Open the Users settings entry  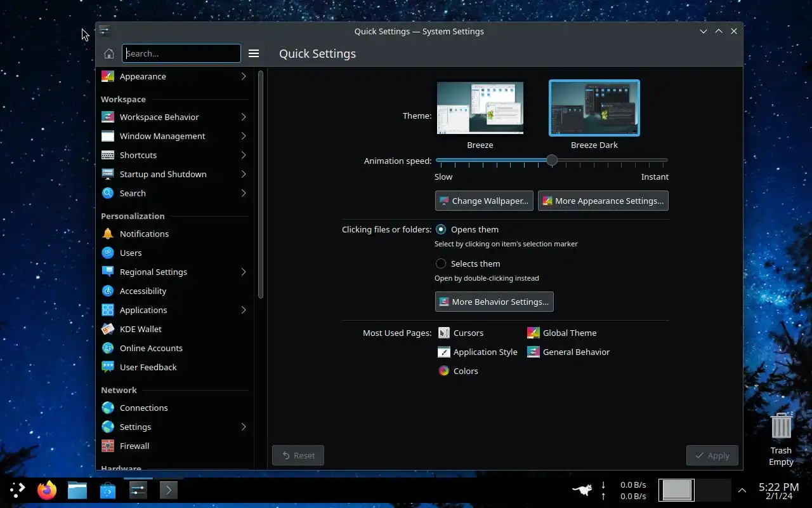pos(174,253)
